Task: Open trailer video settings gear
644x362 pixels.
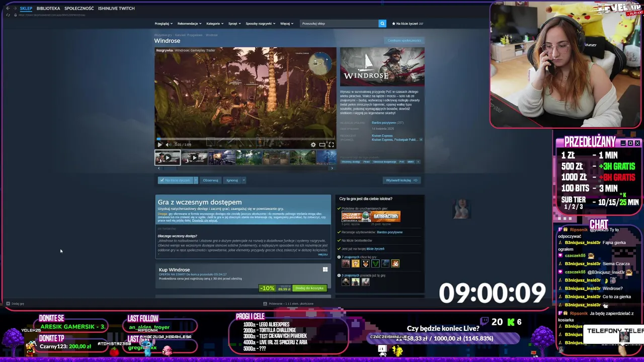Action: pyautogui.click(x=313, y=145)
